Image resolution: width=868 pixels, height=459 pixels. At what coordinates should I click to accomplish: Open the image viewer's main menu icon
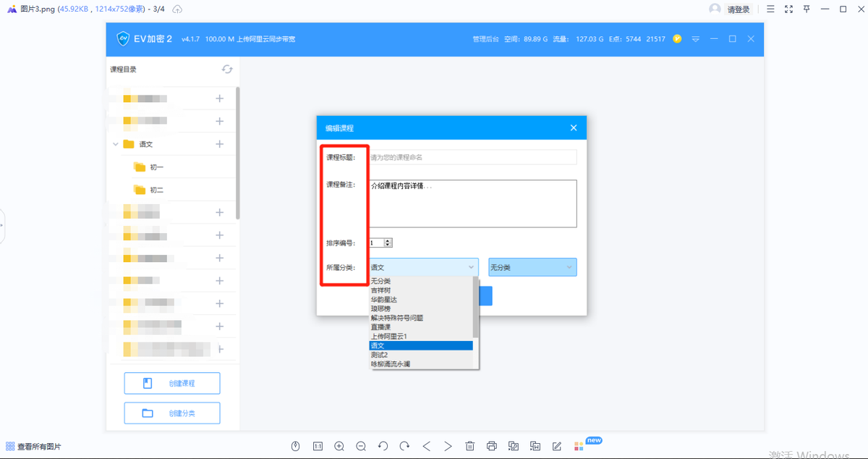pos(770,9)
